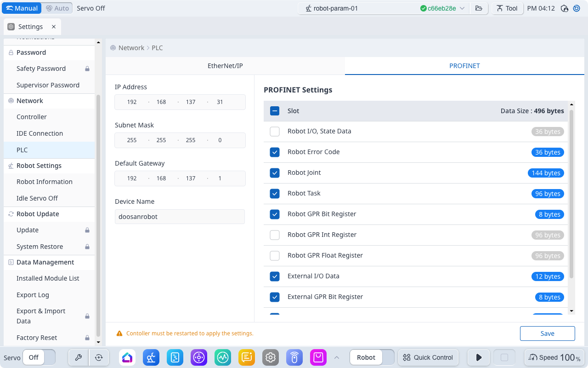Image resolution: width=588 pixels, height=368 pixels.
Task: Select Robot Information in the sidebar
Action: [x=45, y=182]
